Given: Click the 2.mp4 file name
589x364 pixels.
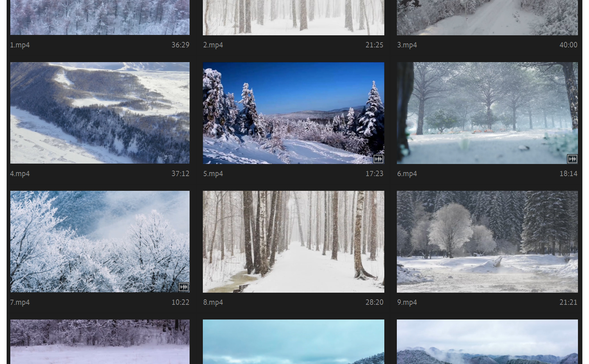Looking at the screenshot, I should (x=213, y=45).
